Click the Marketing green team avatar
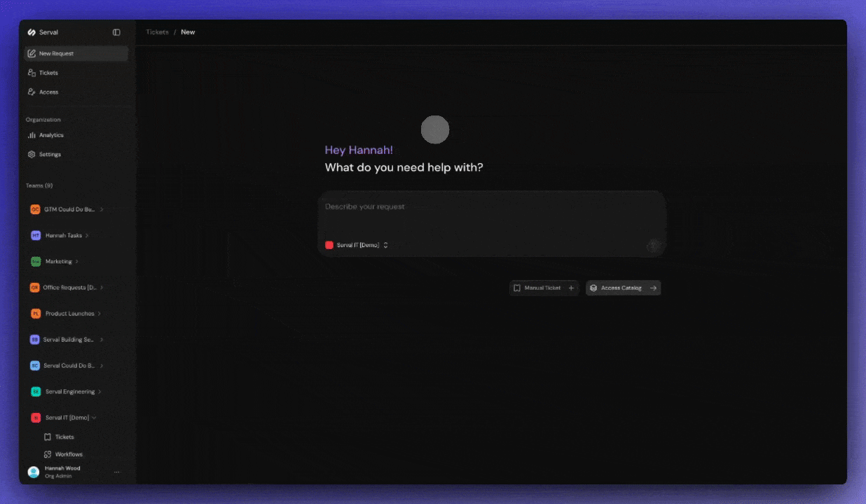The height and width of the screenshot is (504, 866). 36,261
